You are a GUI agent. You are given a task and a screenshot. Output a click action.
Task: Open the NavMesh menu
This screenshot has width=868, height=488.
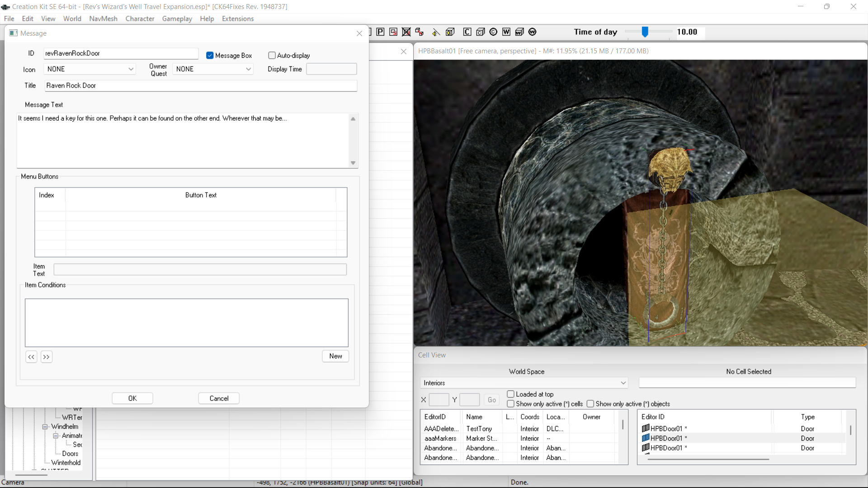coord(104,19)
